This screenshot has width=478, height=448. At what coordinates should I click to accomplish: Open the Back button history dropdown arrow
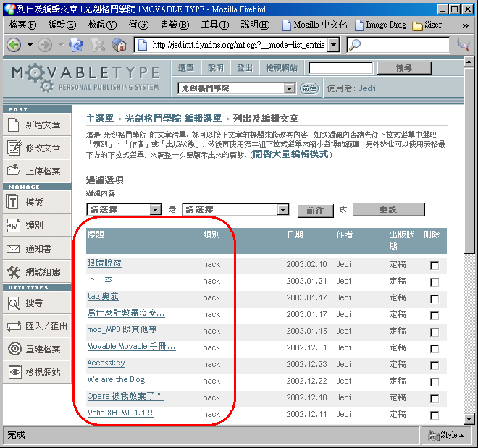(x=30, y=45)
